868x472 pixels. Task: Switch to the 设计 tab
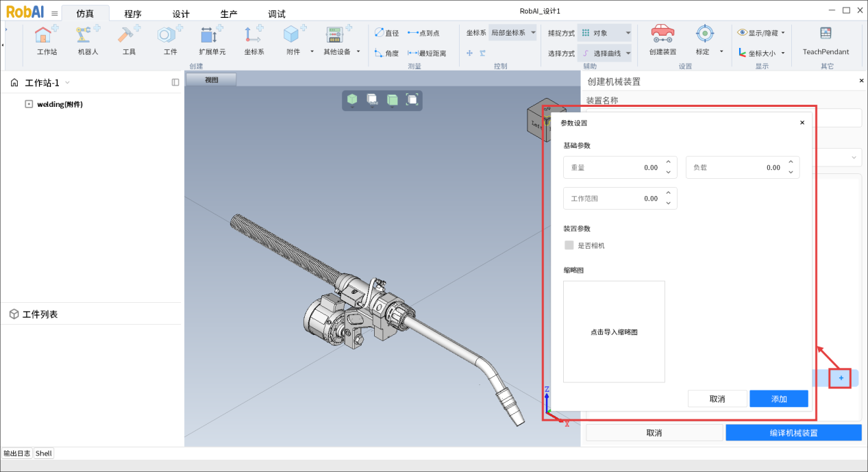(x=181, y=14)
